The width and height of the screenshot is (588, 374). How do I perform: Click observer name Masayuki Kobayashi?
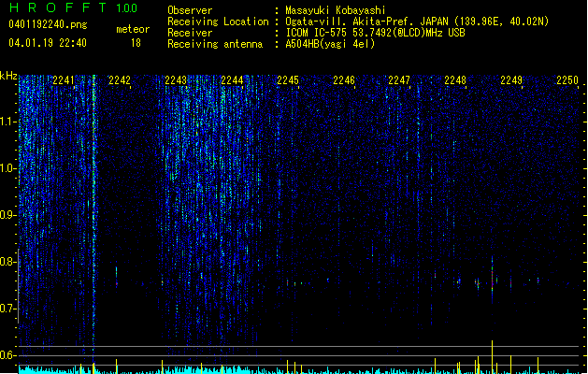pos(336,10)
